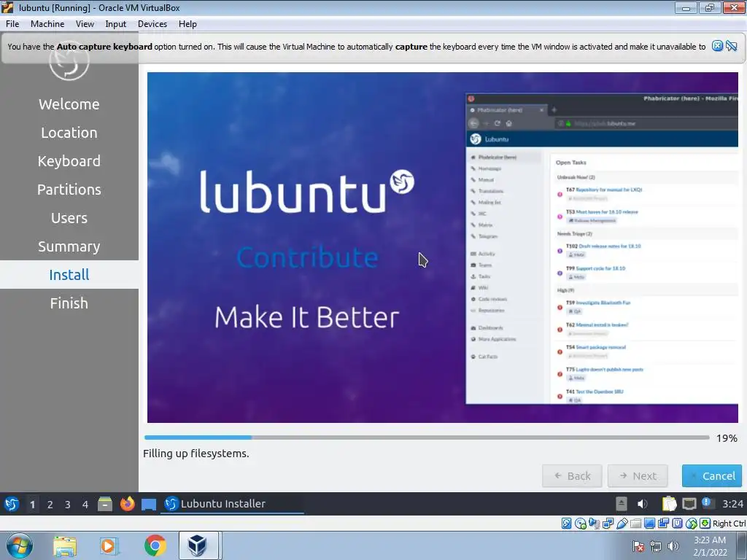Select the Location step in the sidebar
This screenshot has width=747, height=560.
pyautogui.click(x=69, y=133)
